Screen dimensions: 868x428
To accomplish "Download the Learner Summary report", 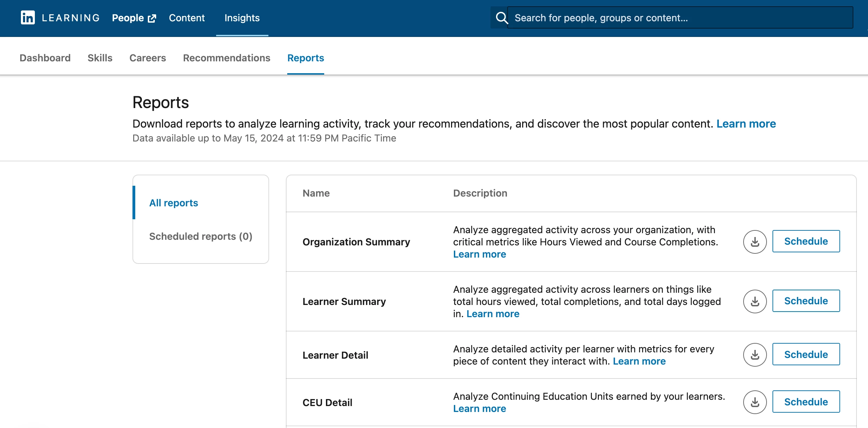I will (755, 301).
